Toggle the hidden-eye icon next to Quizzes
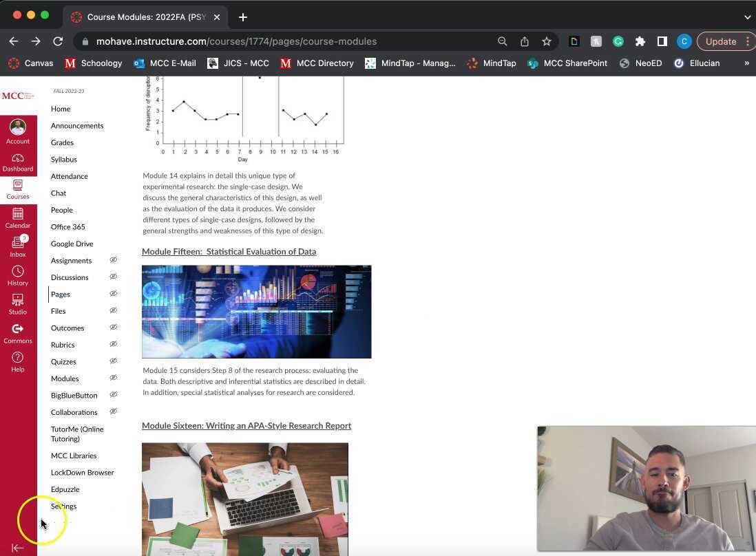 pos(113,361)
